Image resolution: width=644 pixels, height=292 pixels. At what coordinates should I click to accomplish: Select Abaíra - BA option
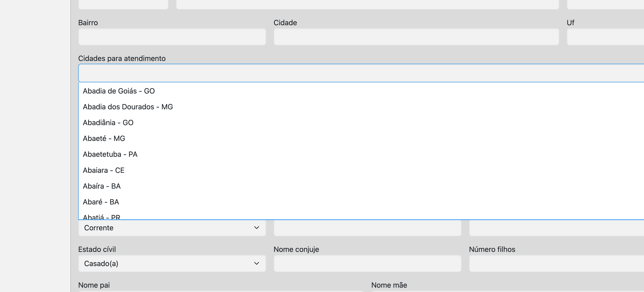tap(361, 186)
